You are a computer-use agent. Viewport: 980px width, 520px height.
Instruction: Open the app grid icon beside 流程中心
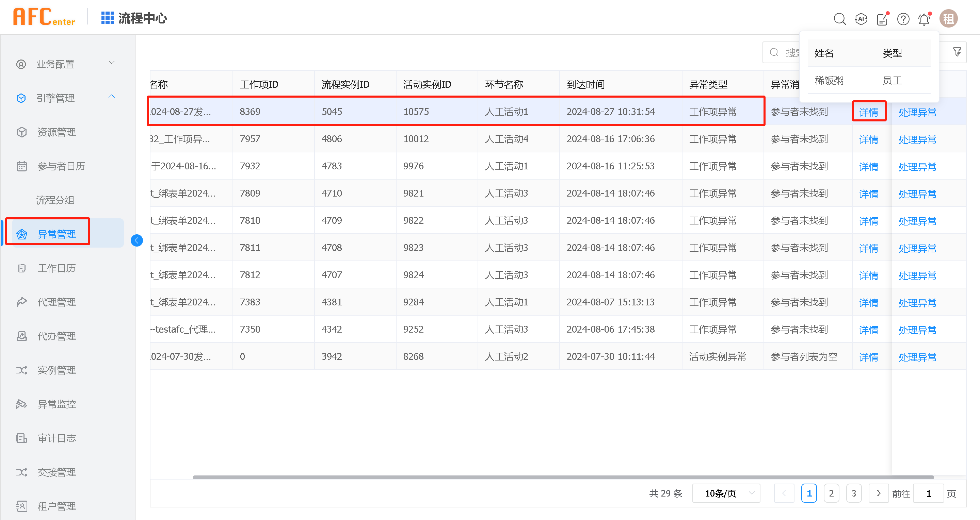[x=107, y=18]
